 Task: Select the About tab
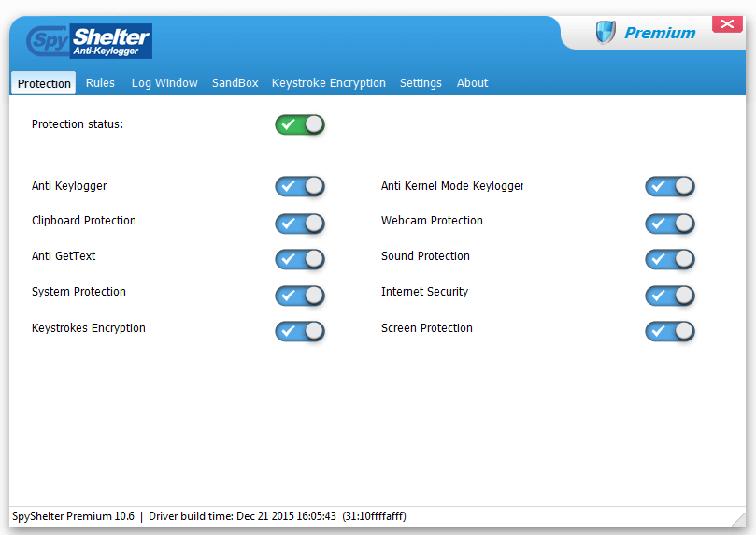472,83
